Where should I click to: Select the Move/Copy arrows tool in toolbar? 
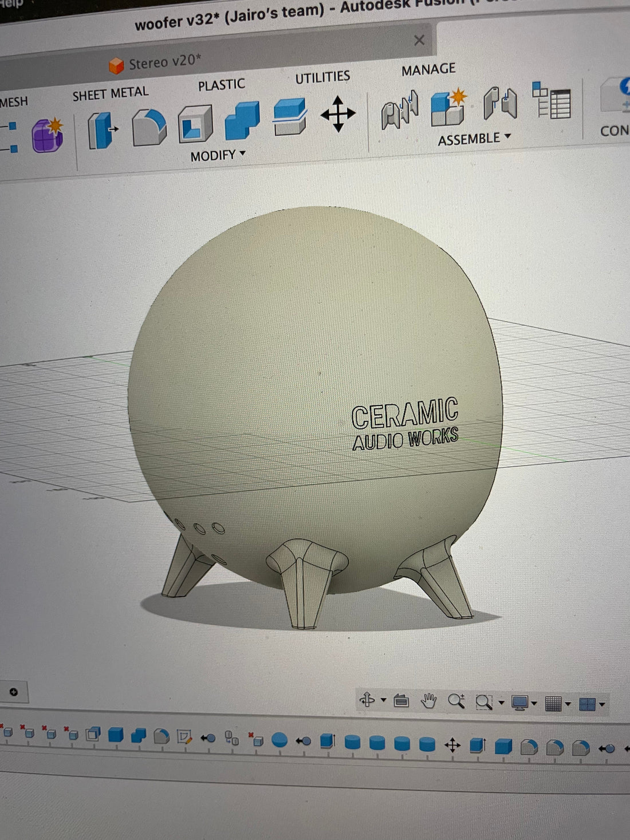click(x=338, y=113)
